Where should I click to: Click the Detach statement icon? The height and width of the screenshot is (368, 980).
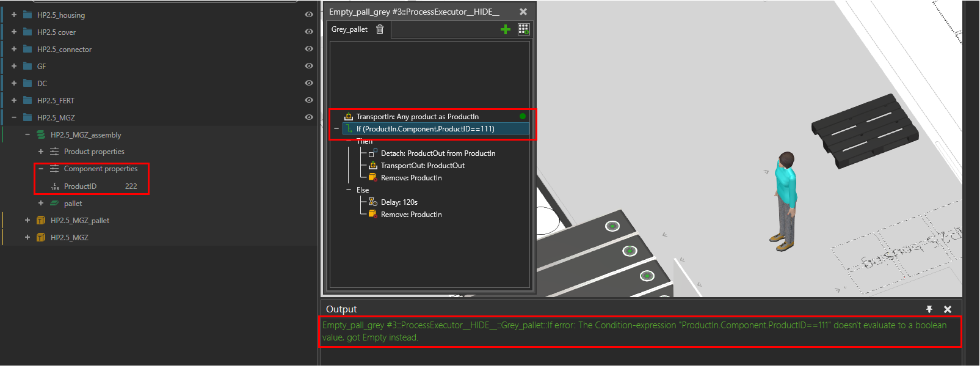point(372,153)
